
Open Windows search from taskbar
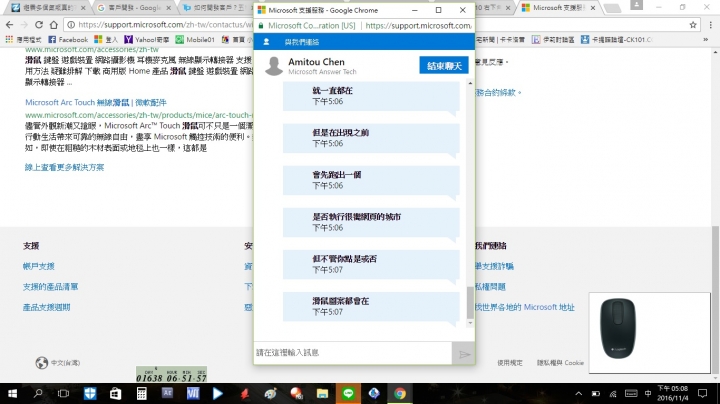pyautogui.click(x=38, y=393)
